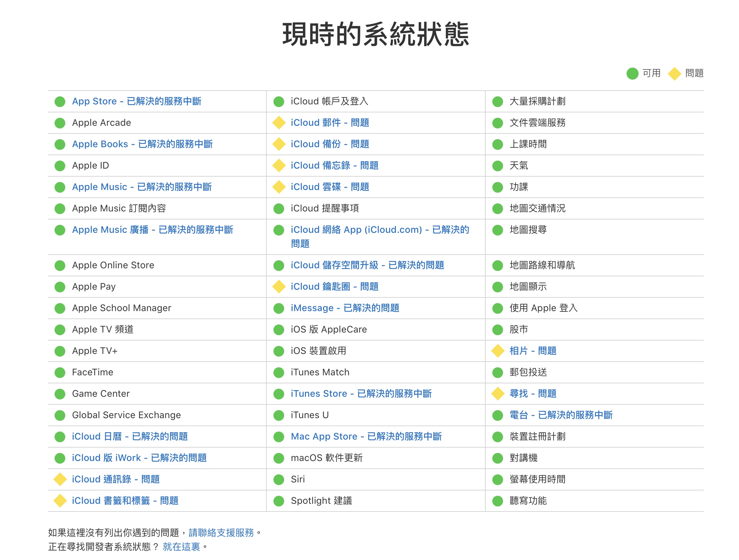Open iCloud 網絡 App (iCloud.com) resolved link

[x=380, y=237]
